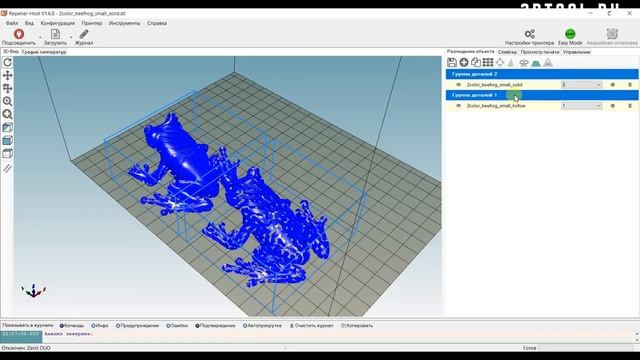Click Копировать log button
This screenshot has width=640, height=360.
357,326
